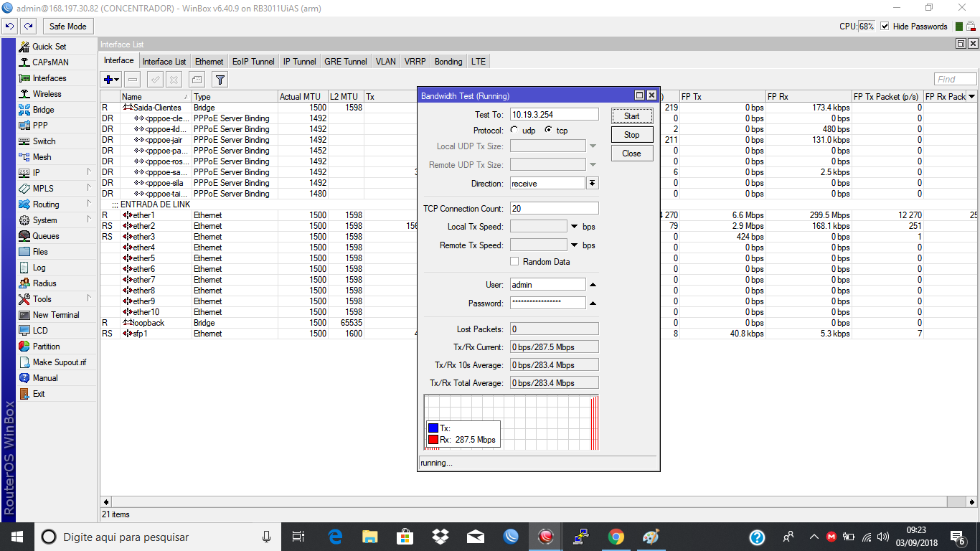
Task: Click Start in Bandwidth Test
Action: point(631,116)
